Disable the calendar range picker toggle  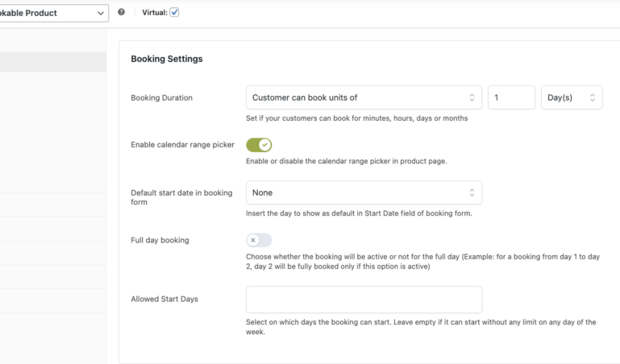tap(259, 145)
